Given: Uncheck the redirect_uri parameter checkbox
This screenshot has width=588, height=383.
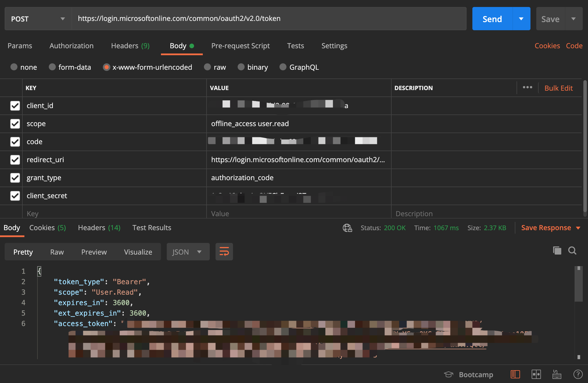Looking at the screenshot, I should coord(15,160).
